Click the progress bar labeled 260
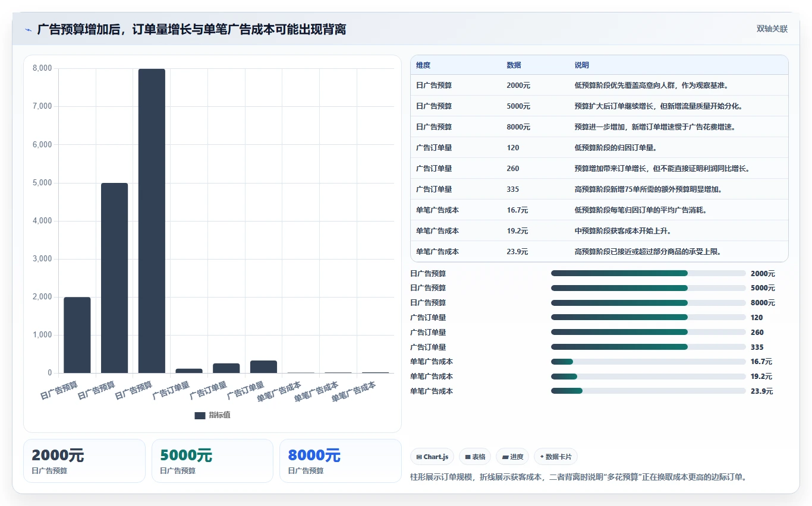812x506 pixels. 649,332
